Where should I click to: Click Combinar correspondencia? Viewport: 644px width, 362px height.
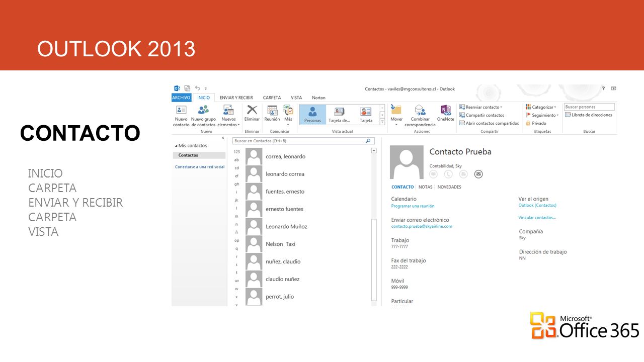tap(420, 116)
